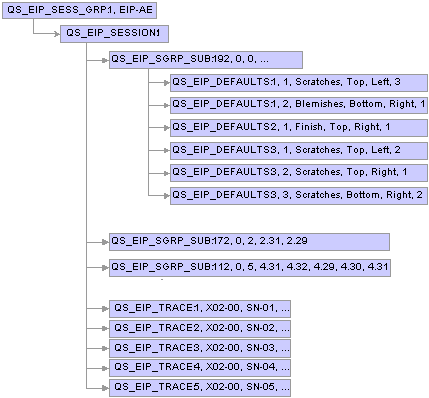The width and height of the screenshot is (429, 398).
Task: Select QS_EIP_TRACE:2, X02-00, SN-02 node
Action: coord(200,329)
